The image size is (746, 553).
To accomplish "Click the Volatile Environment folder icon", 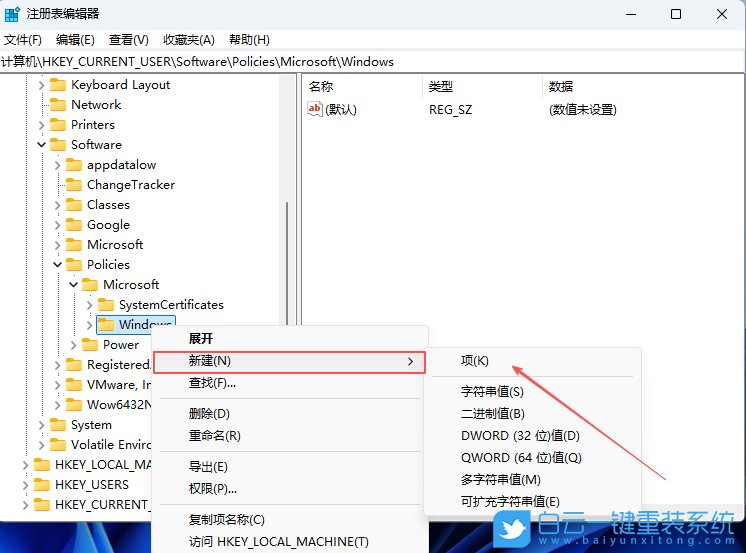I will click(58, 444).
